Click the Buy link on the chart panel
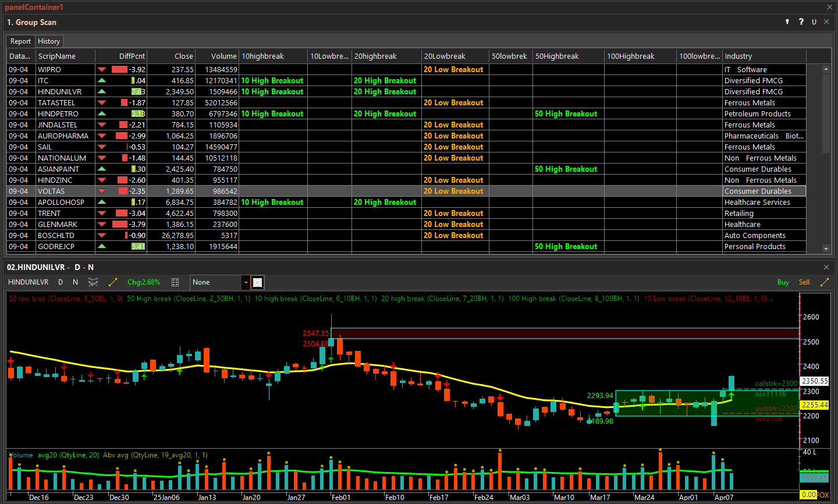The height and width of the screenshot is (504, 838). tap(783, 282)
